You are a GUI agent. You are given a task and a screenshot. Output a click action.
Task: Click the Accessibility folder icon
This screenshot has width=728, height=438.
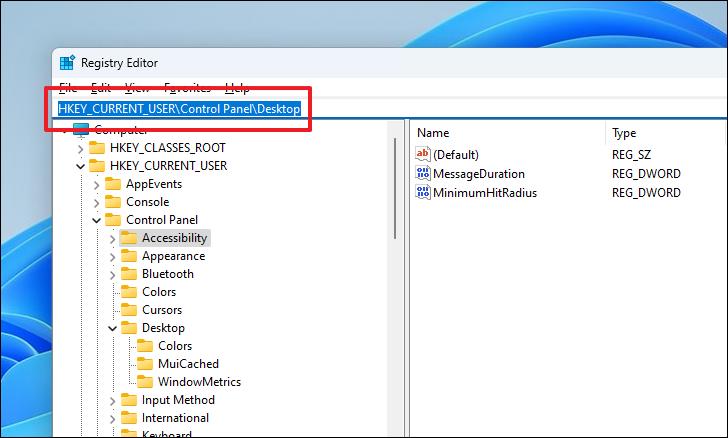(129, 238)
